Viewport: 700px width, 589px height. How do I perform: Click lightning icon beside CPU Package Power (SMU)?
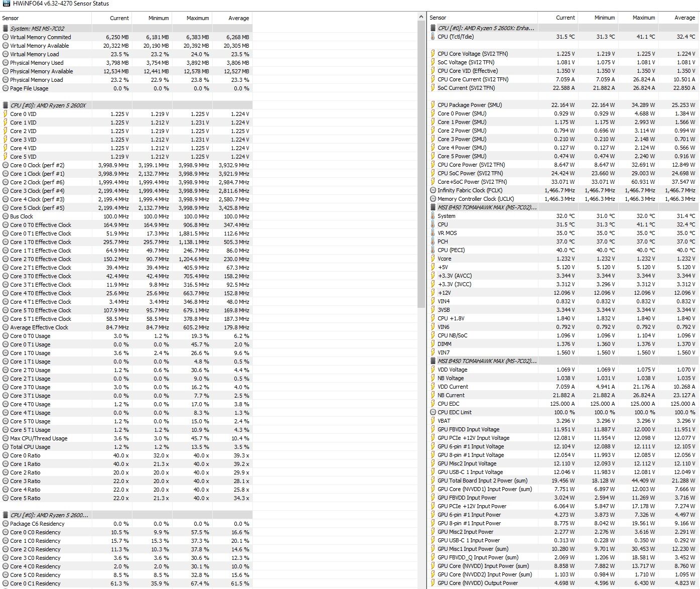pyautogui.click(x=433, y=105)
